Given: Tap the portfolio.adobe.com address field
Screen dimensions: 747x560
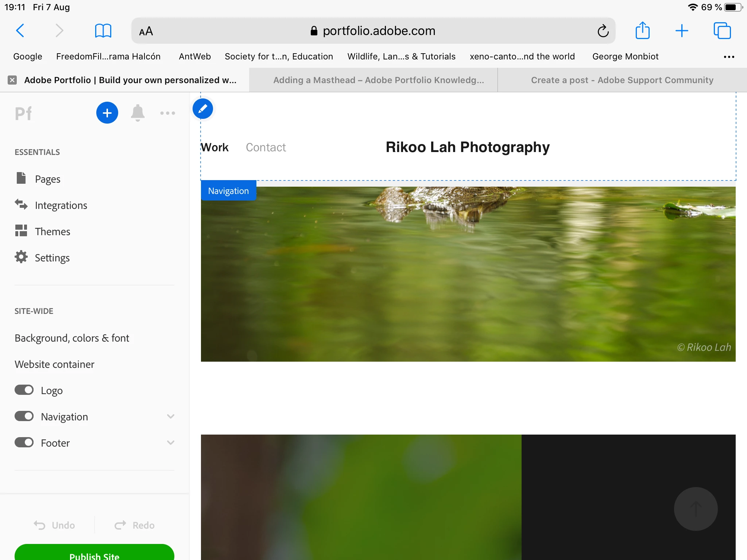Looking at the screenshot, I should 378,31.
